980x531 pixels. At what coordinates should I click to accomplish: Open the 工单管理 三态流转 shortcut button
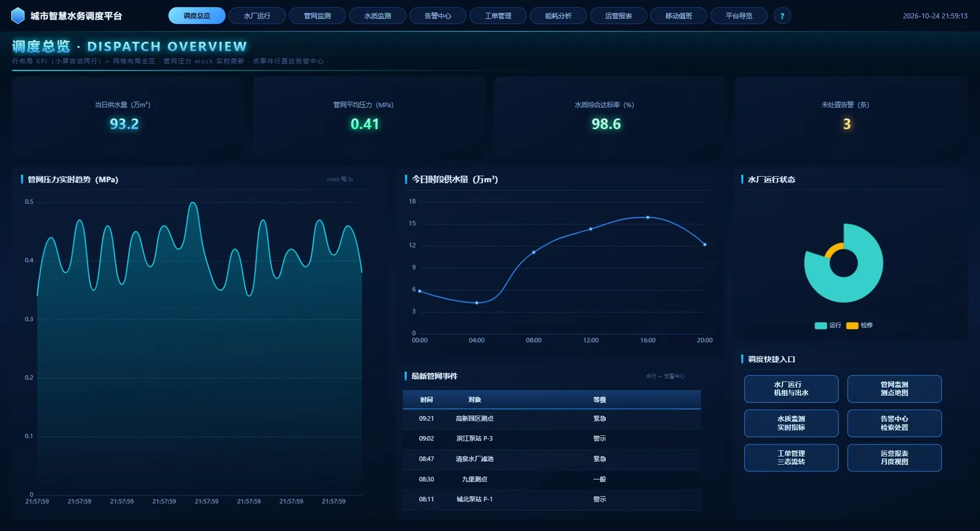[x=791, y=458]
